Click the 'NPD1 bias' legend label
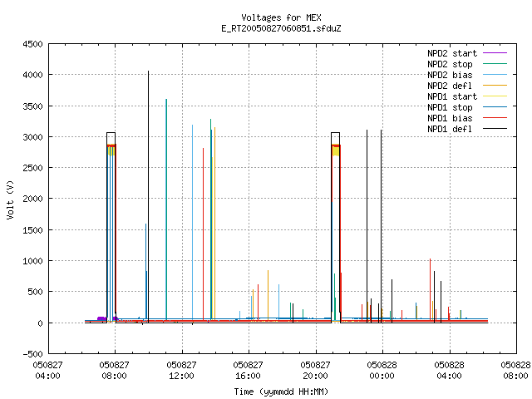Screen dimensions: 532x399 coord(450,118)
